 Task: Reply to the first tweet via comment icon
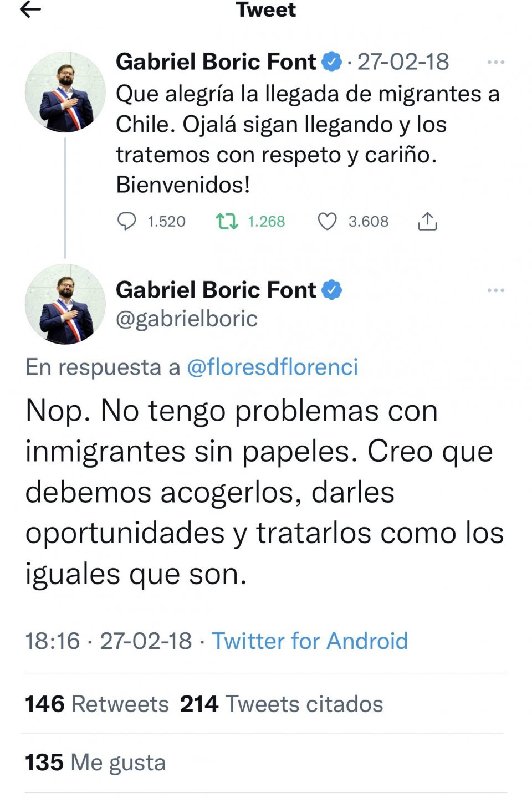[x=127, y=222]
